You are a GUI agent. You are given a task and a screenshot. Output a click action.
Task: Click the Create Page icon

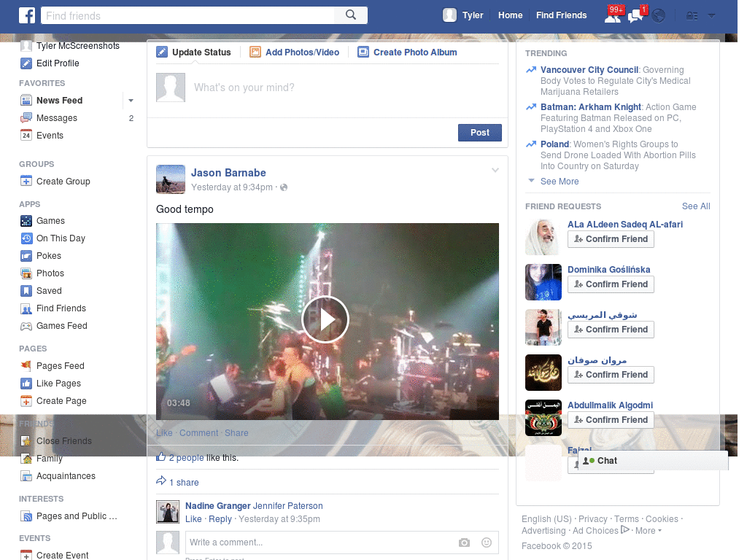click(26, 402)
